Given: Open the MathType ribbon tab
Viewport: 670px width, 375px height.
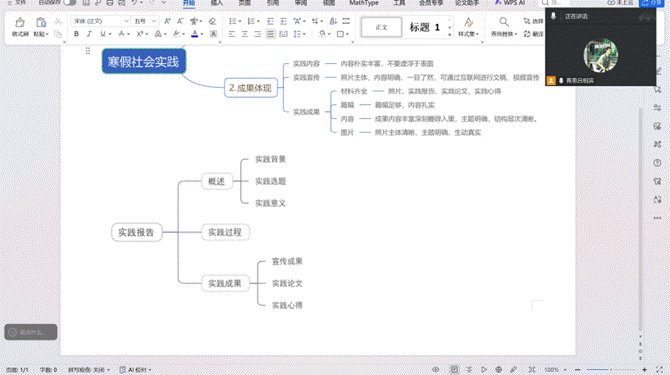Looking at the screenshot, I should (x=364, y=3).
